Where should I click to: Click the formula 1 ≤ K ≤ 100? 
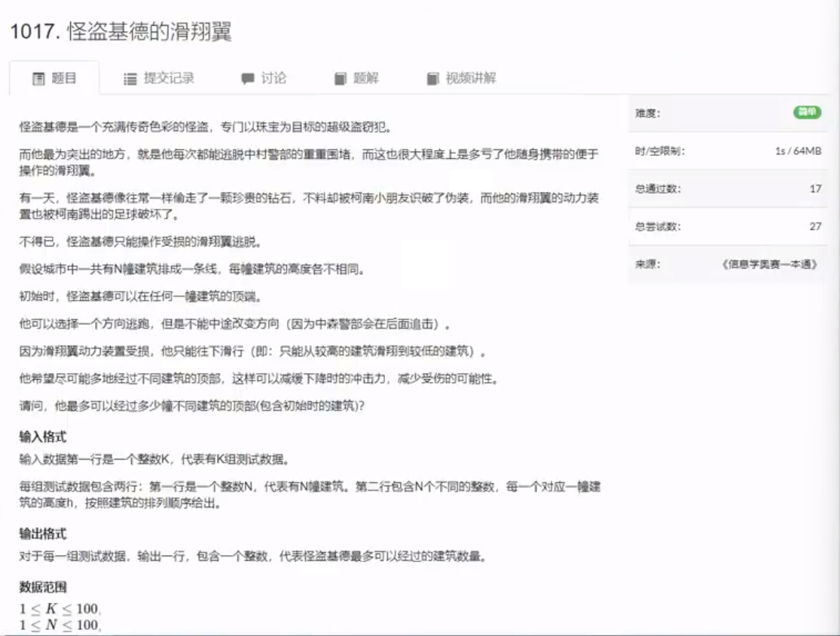click(x=60, y=609)
